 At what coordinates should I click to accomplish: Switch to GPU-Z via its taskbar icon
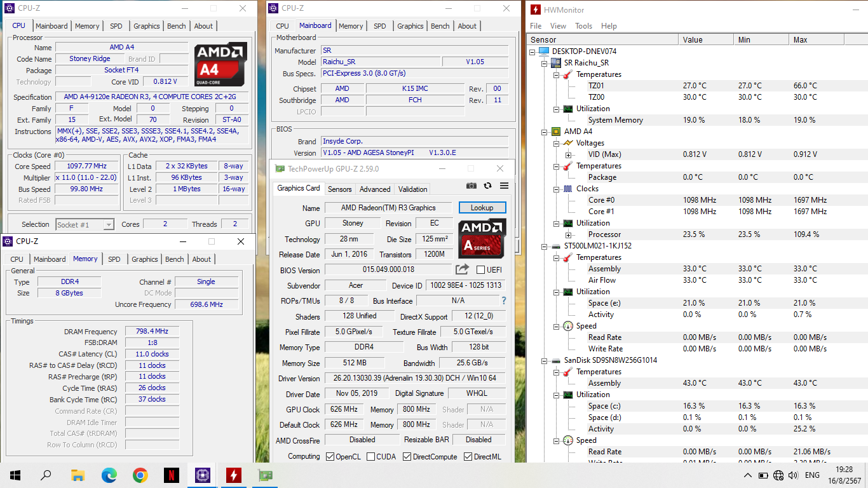click(x=265, y=475)
